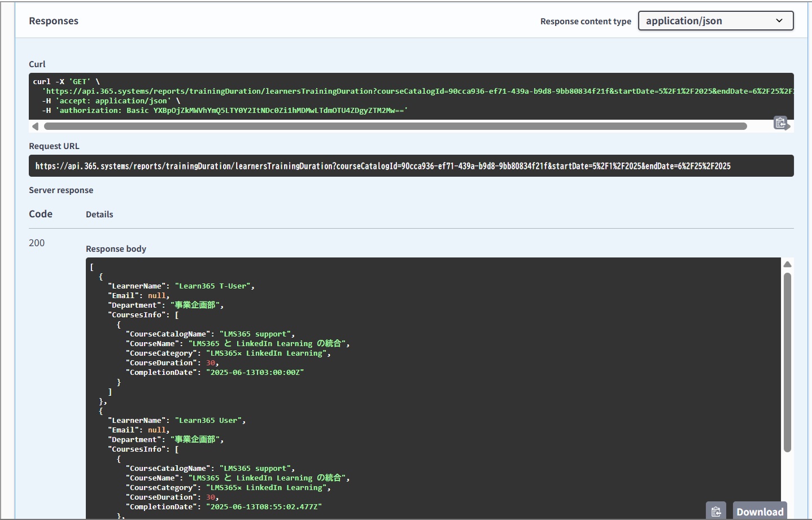
Task: Click the completion date "2025-06-13T08:55:02.477Z"
Action: (264, 507)
